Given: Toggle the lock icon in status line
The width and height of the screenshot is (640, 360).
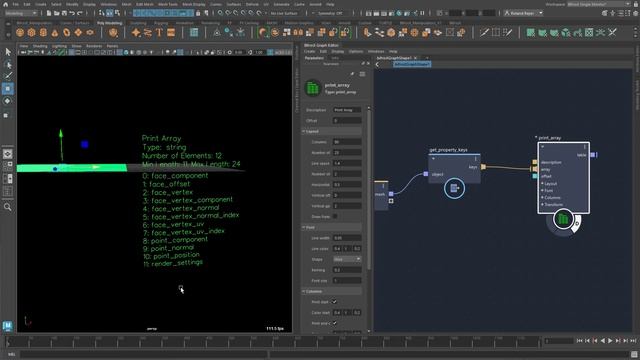Looking at the screenshot, I should click(x=198, y=13).
